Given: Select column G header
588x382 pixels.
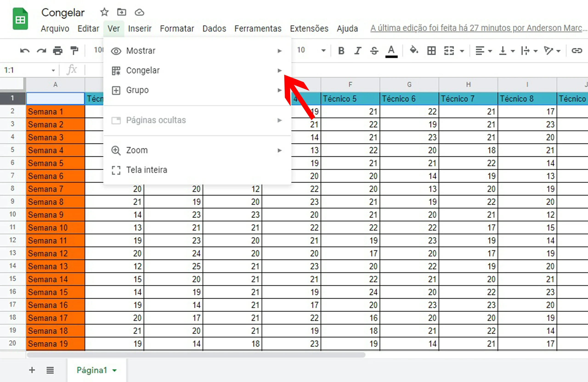Looking at the screenshot, I should point(409,85).
